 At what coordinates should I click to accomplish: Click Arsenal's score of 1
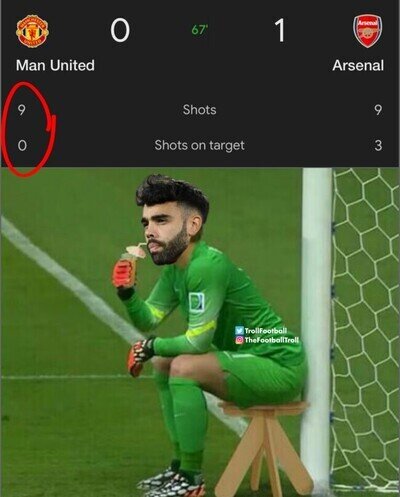click(x=280, y=30)
